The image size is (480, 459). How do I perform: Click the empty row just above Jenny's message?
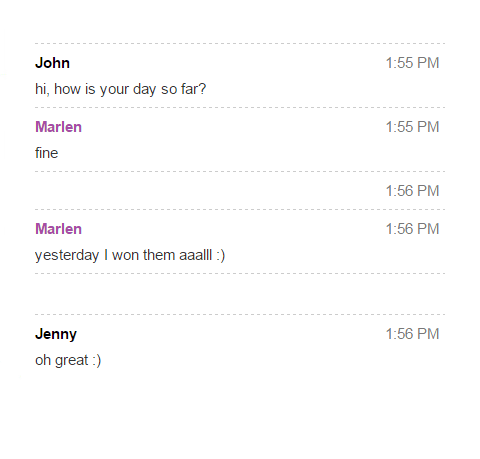240,294
